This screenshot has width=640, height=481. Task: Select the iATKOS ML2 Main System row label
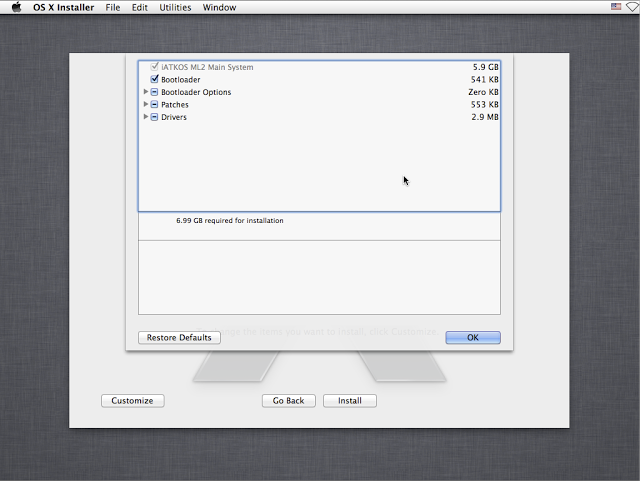207,67
